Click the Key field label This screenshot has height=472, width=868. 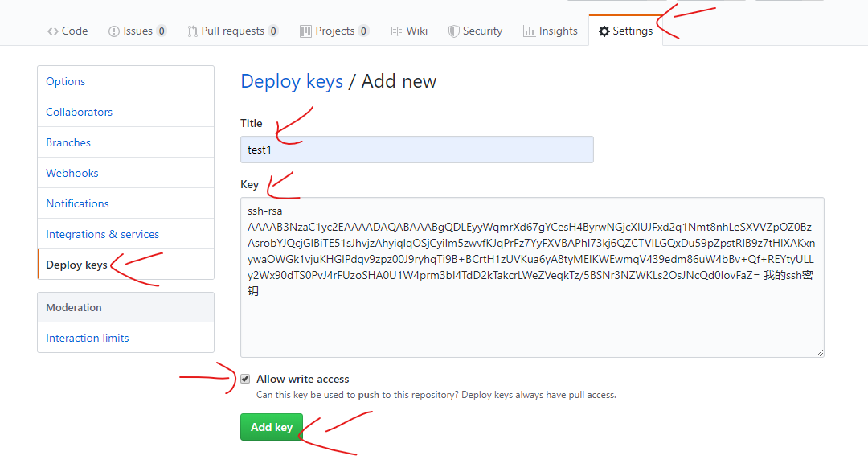[250, 184]
